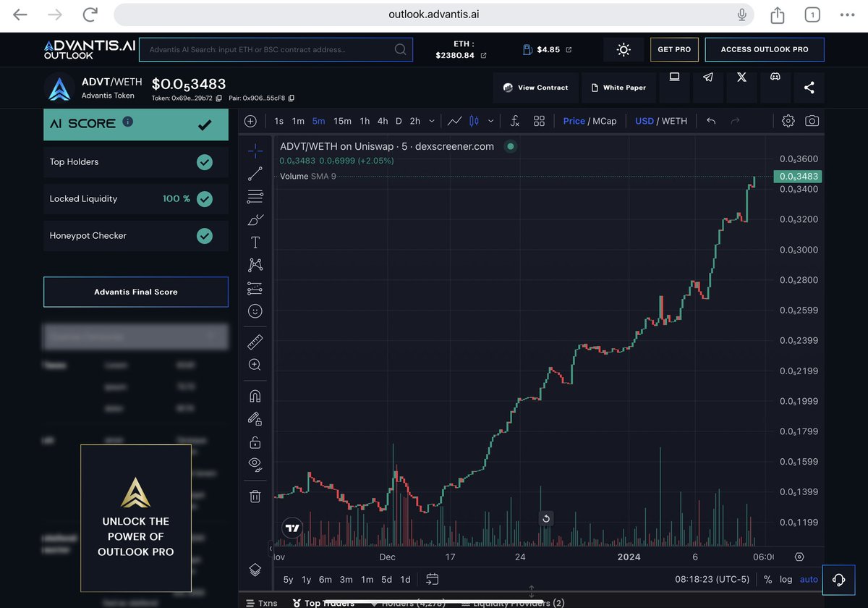Open AI Score info icon
The width and height of the screenshot is (868, 608).
(127, 122)
